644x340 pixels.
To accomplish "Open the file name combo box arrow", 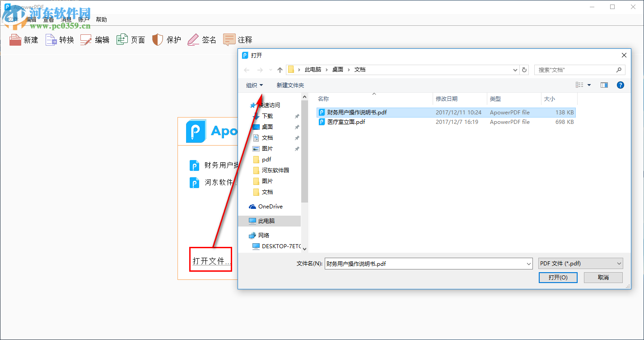I will click(x=528, y=263).
